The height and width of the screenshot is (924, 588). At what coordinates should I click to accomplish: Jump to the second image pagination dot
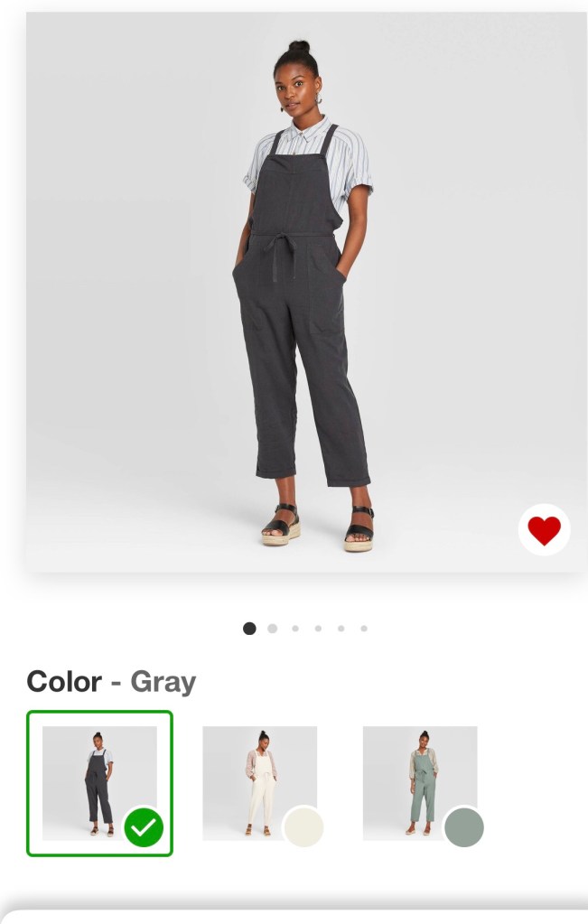tap(272, 629)
